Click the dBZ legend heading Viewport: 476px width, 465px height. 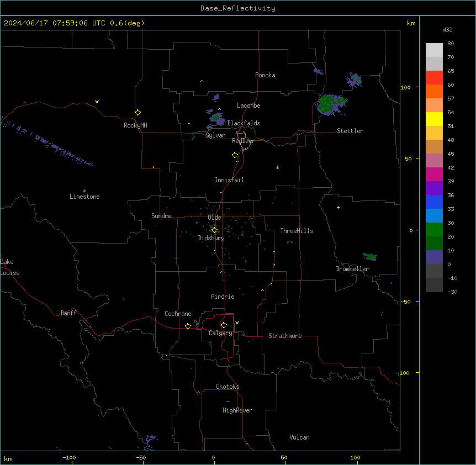(x=447, y=30)
